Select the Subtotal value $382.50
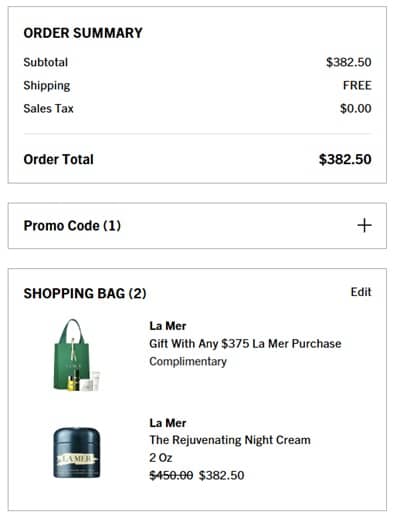 349,62
